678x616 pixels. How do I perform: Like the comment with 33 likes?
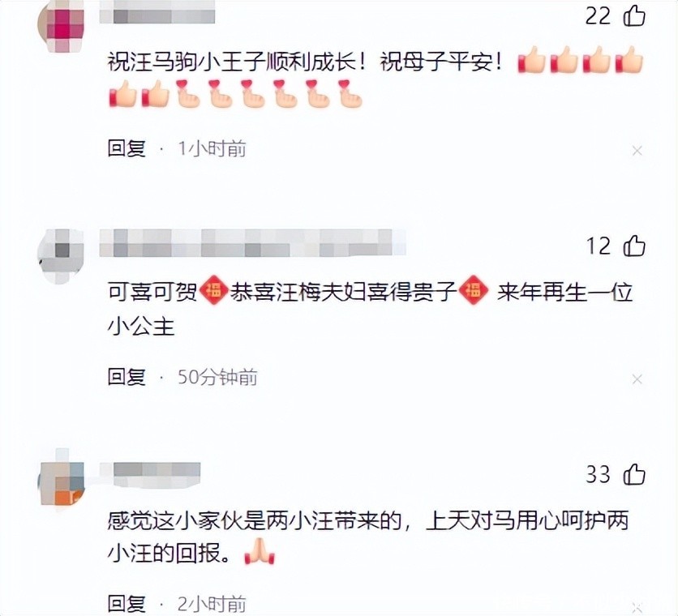634,474
